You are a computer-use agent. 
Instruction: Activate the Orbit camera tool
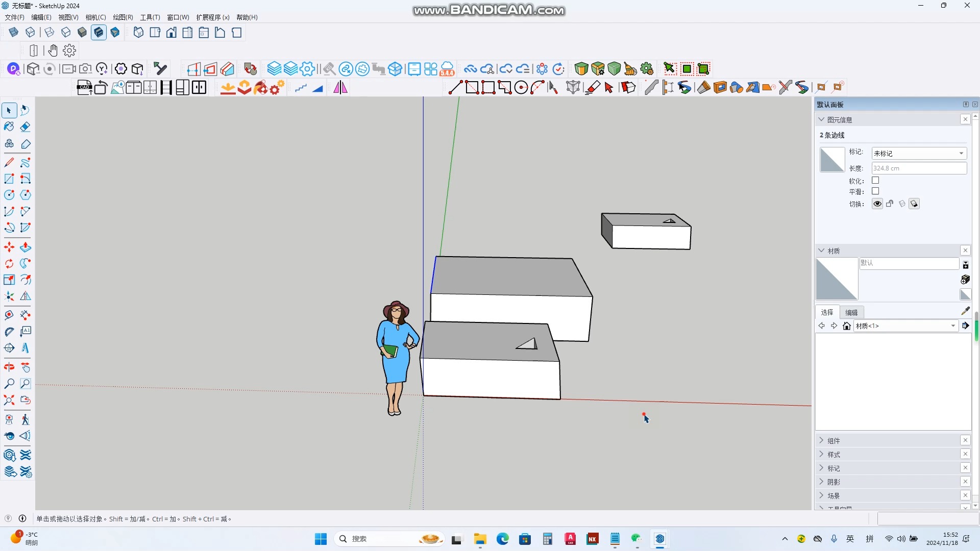click(x=9, y=367)
